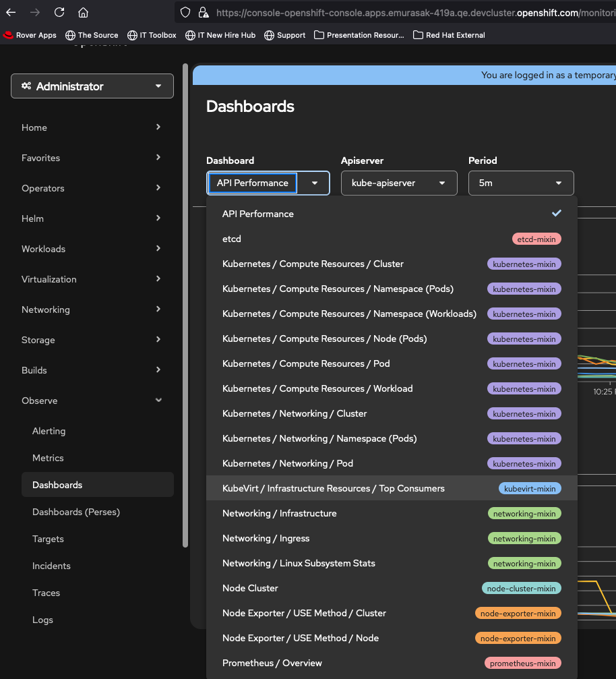Open the Period 5m dropdown
Image resolution: width=616 pixels, height=679 pixels.
click(x=521, y=183)
